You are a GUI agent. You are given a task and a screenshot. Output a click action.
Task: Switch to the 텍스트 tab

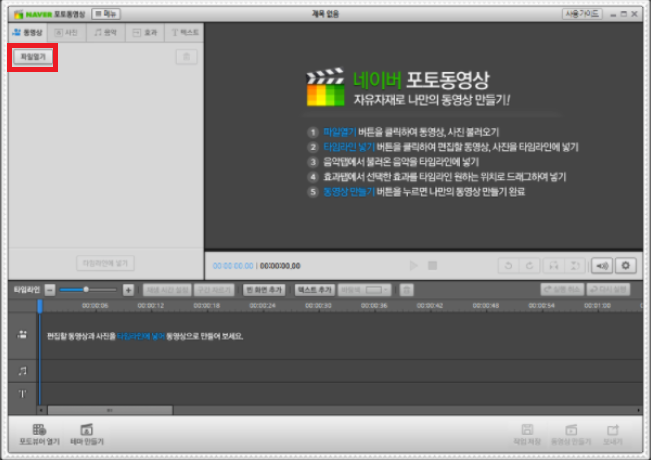184,32
